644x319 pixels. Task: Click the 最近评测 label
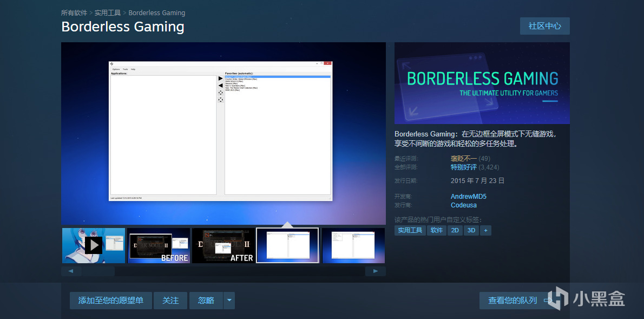pos(406,158)
